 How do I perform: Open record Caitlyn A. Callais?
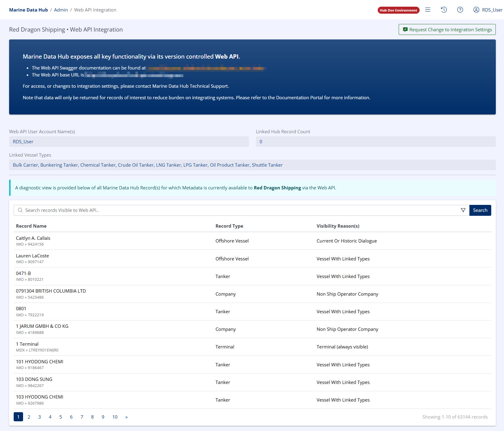click(x=33, y=238)
